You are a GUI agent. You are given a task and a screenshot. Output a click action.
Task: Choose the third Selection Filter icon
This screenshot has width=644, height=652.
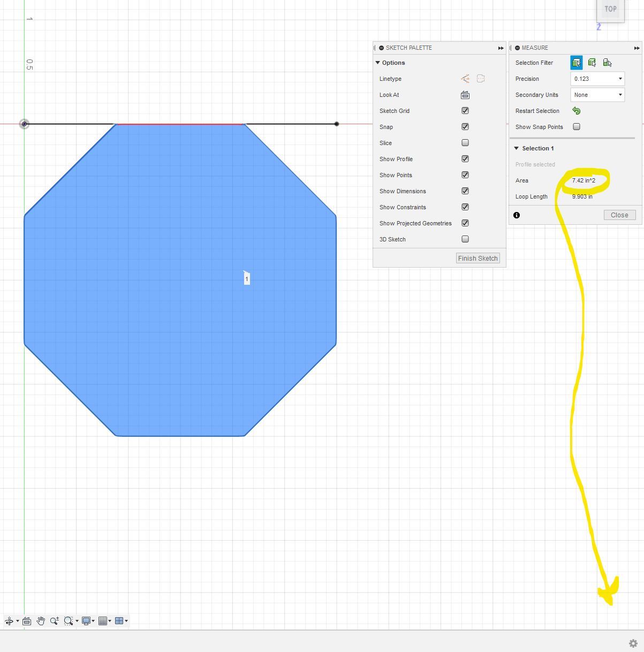pyautogui.click(x=607, y=63)
